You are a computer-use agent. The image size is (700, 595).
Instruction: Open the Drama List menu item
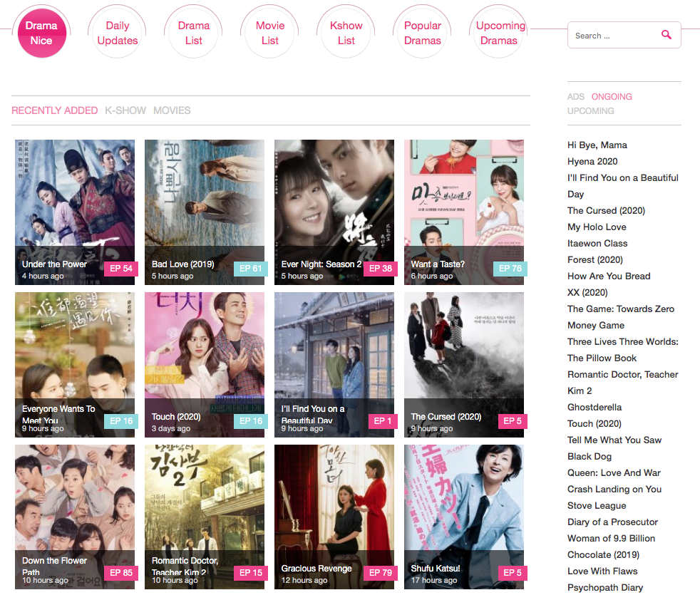tap(194, 33)
